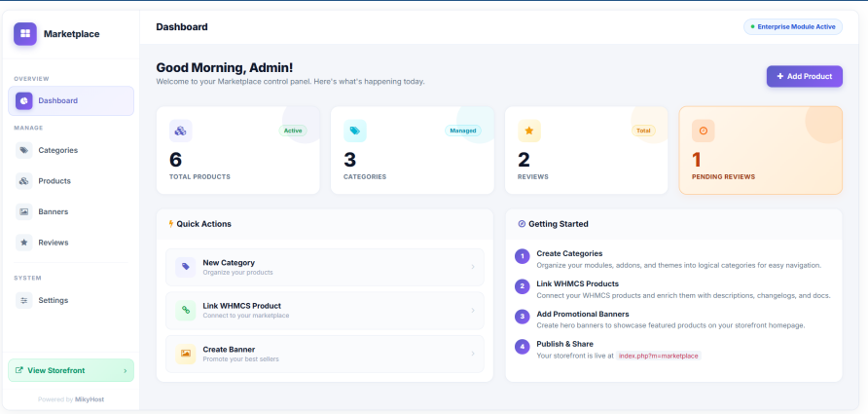Click the View Storefront button
Image resolution: width=868 pixels, height=414 pixels.
click(71, 370)
